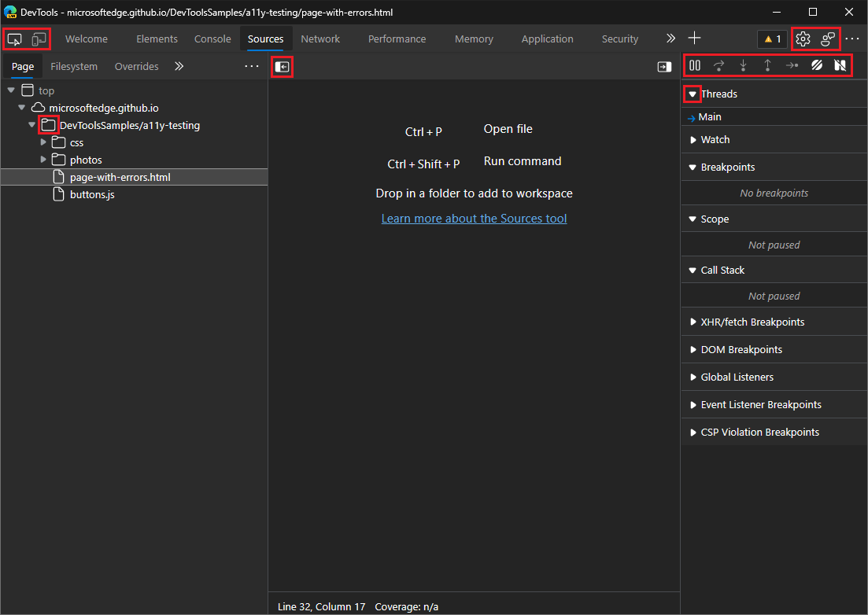The height and width of the screenshot is (615, 868).
Task: Click the Step out of current function icon
Action: pyautogui.click(x=767, y=66)
